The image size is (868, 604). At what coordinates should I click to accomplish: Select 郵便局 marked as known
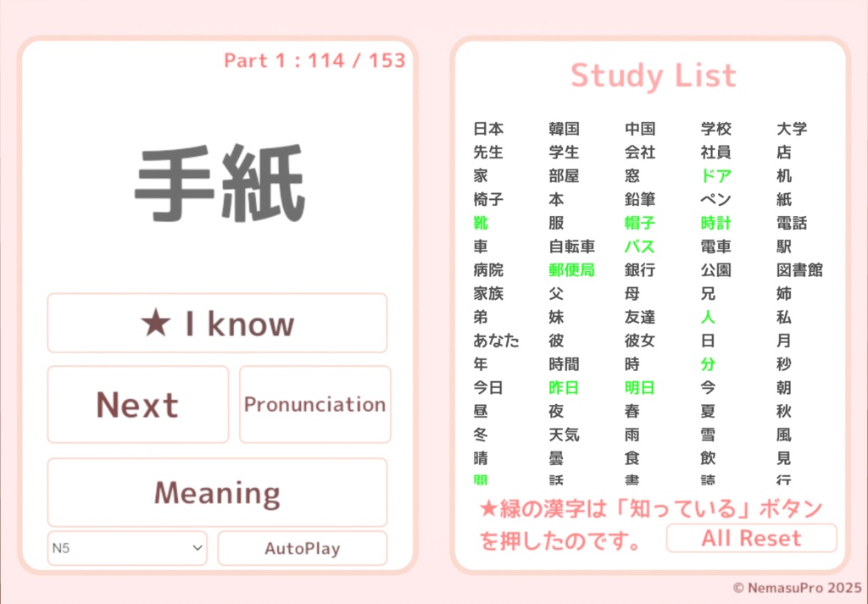[x=572, y=270]
